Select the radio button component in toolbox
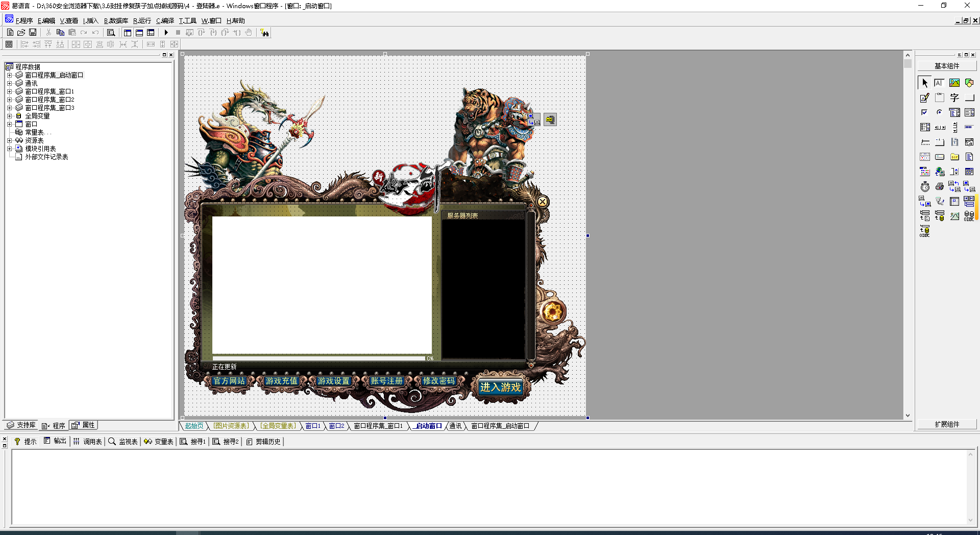This screenshot has height=535, width=980. pyautogui.click(x=939, y=112)
